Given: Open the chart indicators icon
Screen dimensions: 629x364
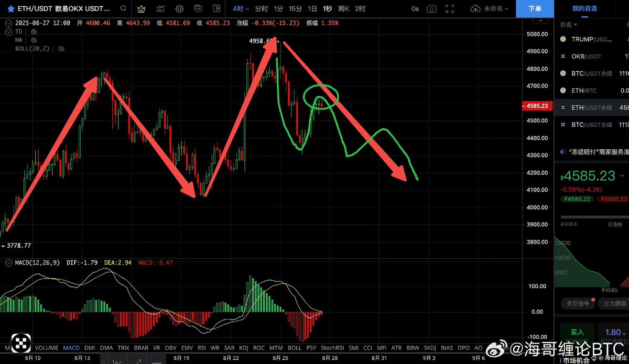Looking at the screenshot, I should pos(160,9).
